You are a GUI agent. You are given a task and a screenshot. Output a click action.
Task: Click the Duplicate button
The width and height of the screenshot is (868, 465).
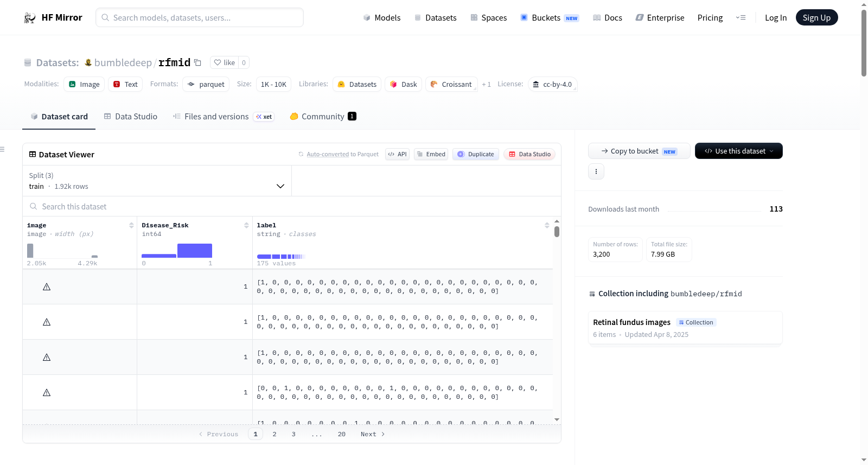(x=476, y=154)
